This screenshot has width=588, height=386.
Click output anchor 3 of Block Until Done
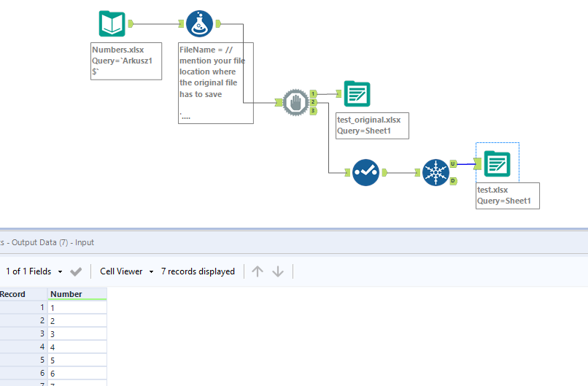314,111
